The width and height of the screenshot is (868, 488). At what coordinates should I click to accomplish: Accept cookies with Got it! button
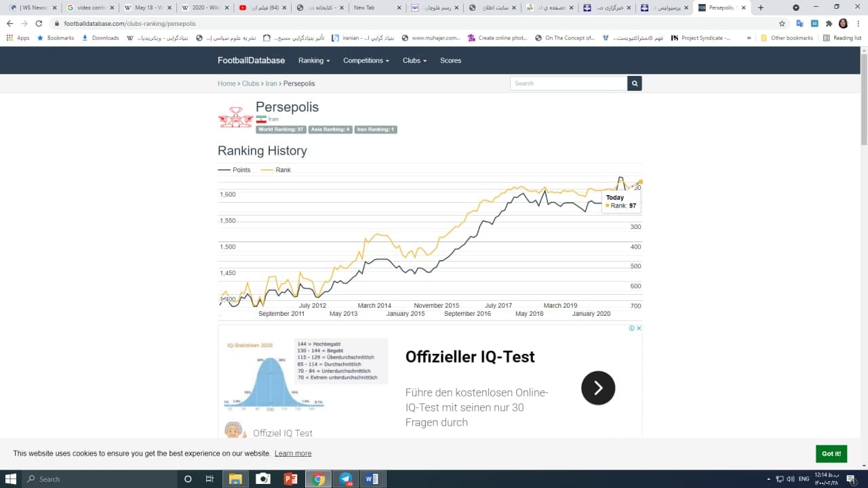point(831,453)
